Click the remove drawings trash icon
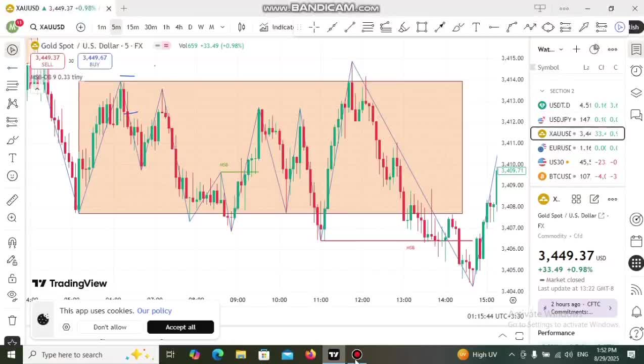This screenshot has height=364, width=644. (x=13, y=321)
